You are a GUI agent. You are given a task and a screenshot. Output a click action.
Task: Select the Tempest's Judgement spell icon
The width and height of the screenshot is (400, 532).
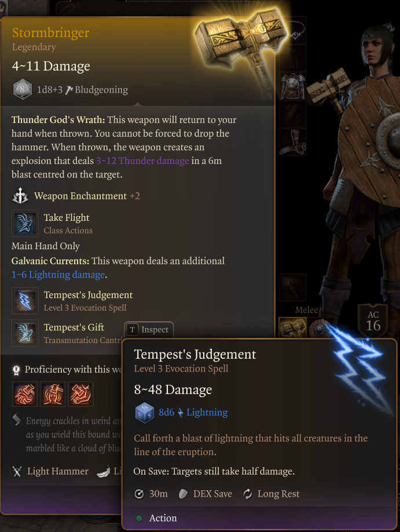[x=25, y=301]
